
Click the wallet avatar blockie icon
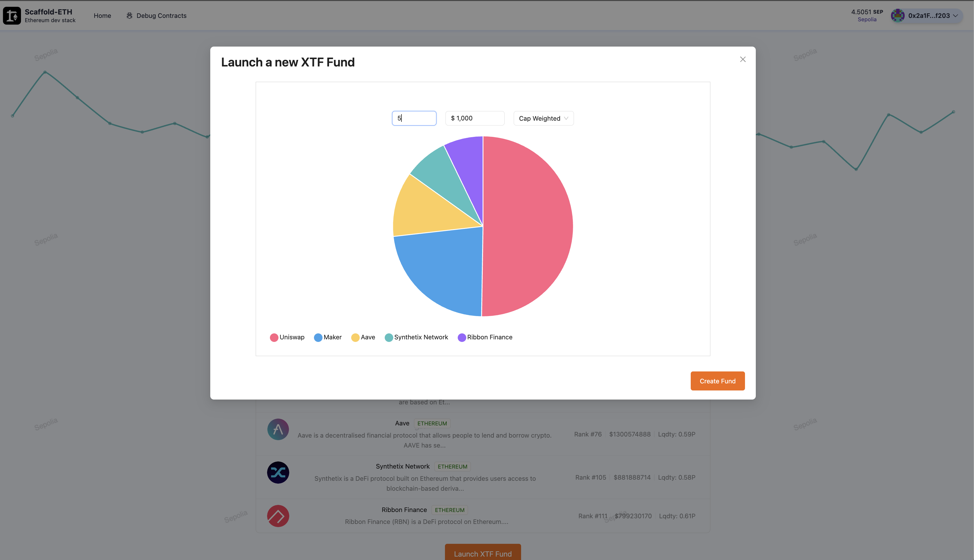897,16
